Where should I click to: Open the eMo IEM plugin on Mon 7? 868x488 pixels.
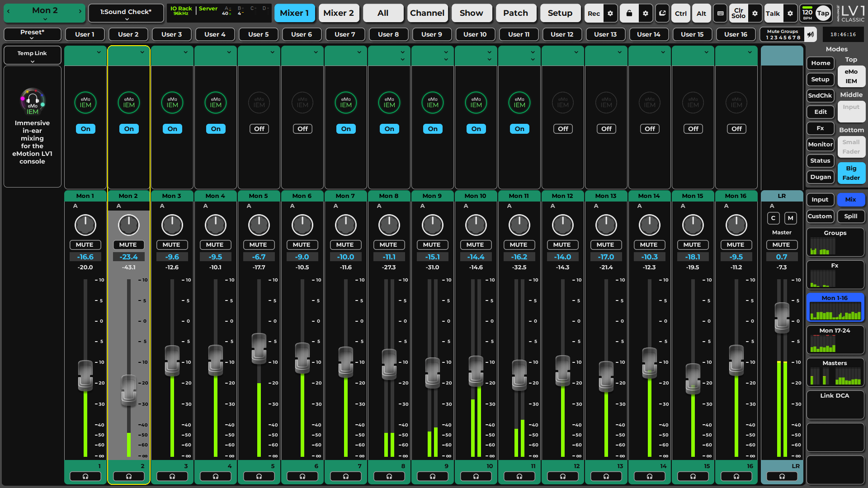click(346, 103)
